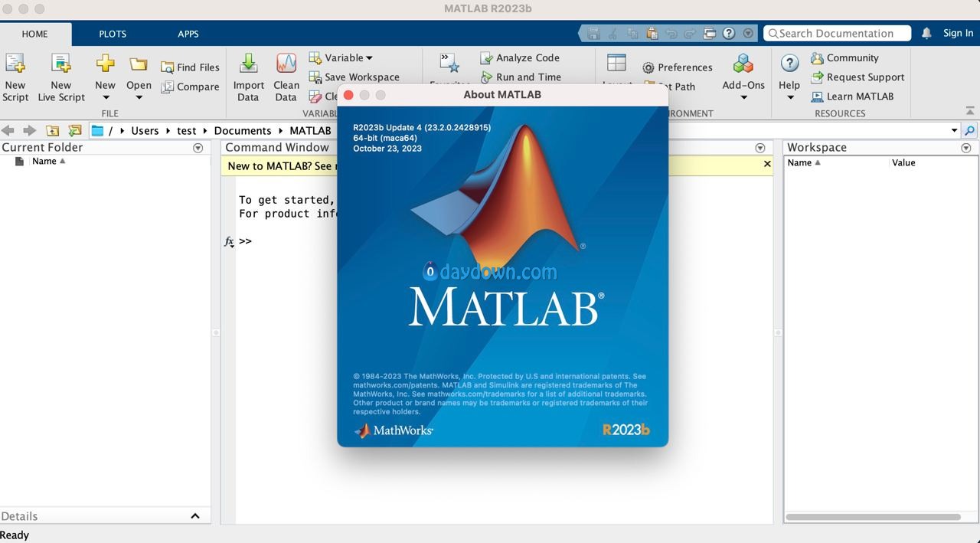Open the Variable dropdown
The image size is (980, 543).
[x=341, y=57]
